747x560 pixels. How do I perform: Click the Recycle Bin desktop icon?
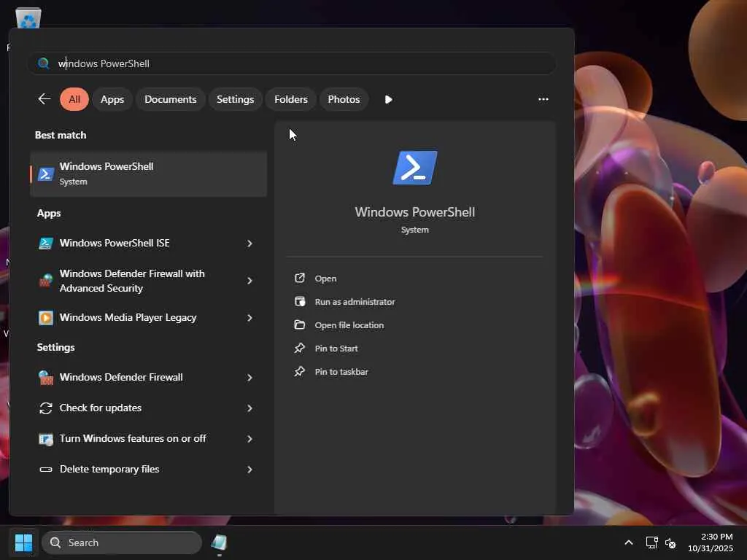pyautogui.click(x=28, y=18)
